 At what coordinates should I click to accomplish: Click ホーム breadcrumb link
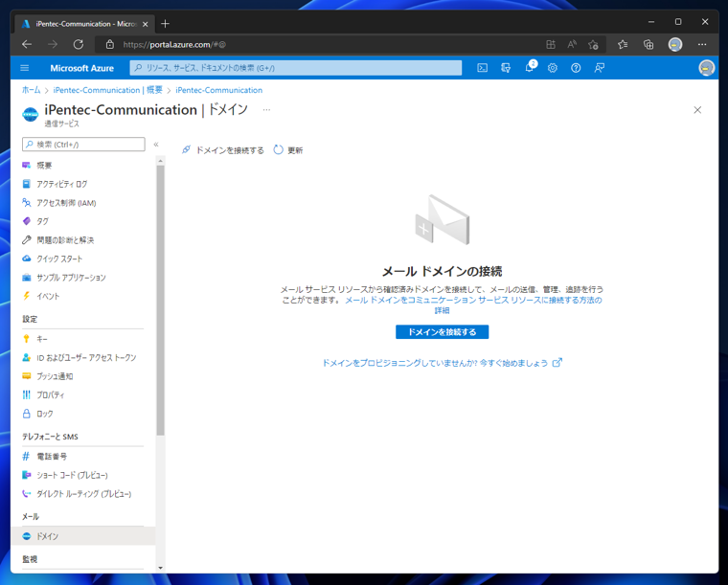coord(31,90)
